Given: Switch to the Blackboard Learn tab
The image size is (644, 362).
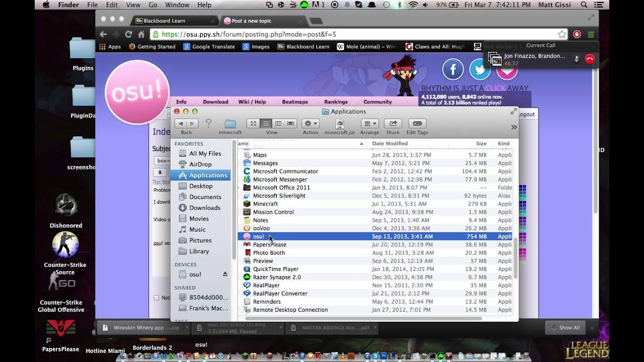Looking at the screenshot, I should point(174,21).
